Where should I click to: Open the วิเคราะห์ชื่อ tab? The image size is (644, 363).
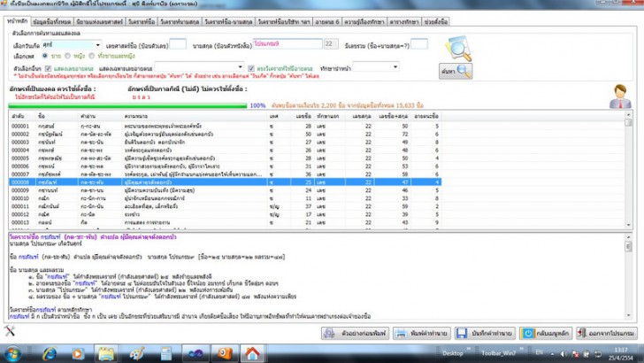[142, 21]
